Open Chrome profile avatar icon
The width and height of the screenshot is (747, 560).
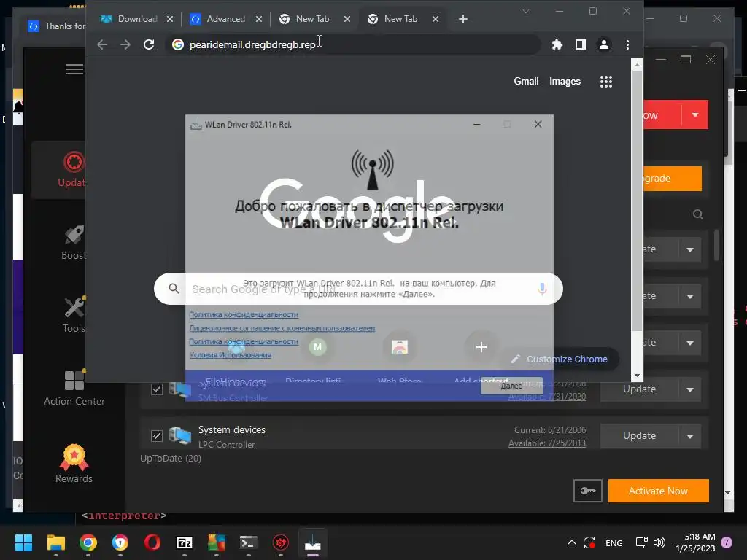tap(603, 44)
